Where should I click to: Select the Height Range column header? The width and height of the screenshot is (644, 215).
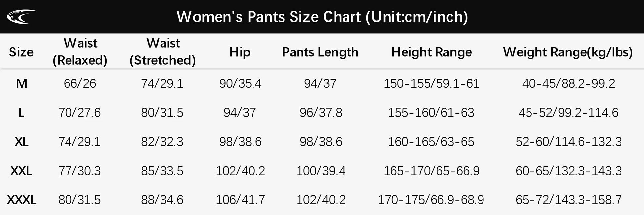click(x=432, y=52)
